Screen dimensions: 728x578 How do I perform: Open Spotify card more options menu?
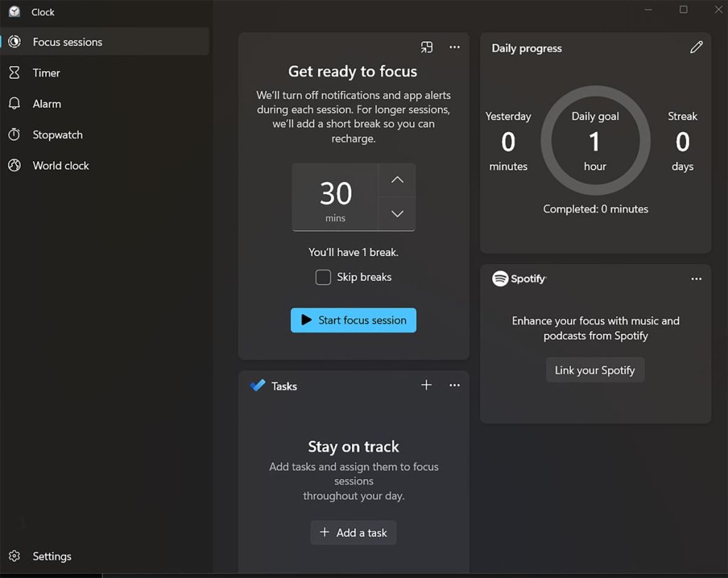pyautogui.click(x=696, y=279)
